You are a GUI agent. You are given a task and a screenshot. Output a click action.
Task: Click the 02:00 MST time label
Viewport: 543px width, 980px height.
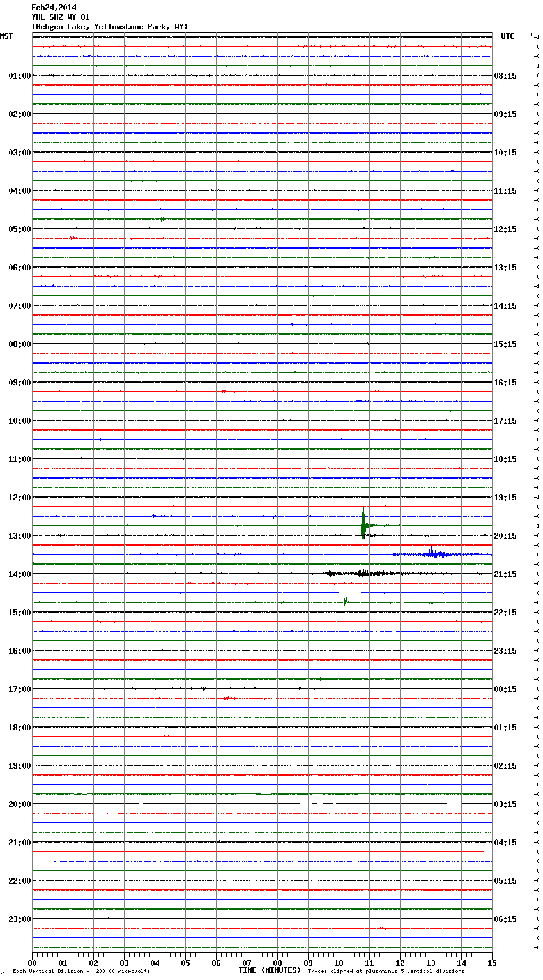19,114
